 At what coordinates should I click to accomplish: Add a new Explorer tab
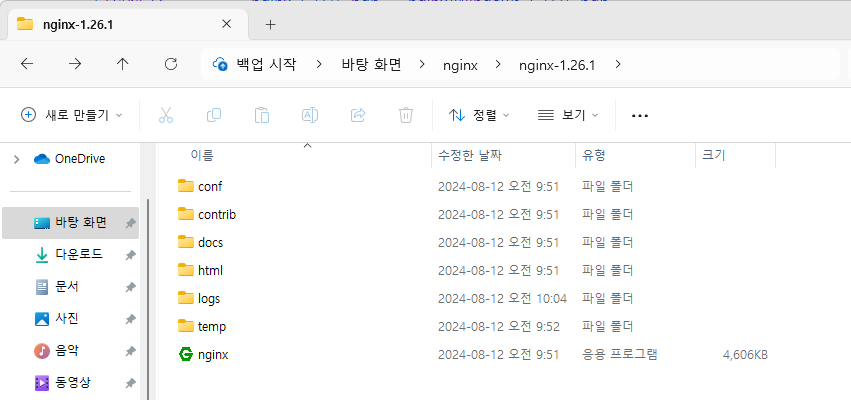(270, 24)
